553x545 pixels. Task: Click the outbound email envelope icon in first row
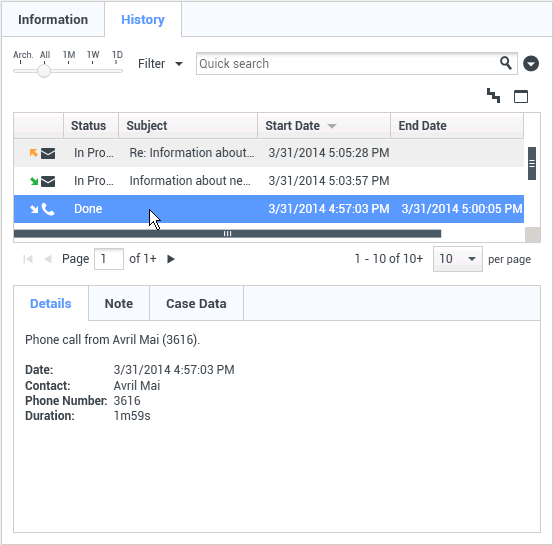(x=48, y=153)
